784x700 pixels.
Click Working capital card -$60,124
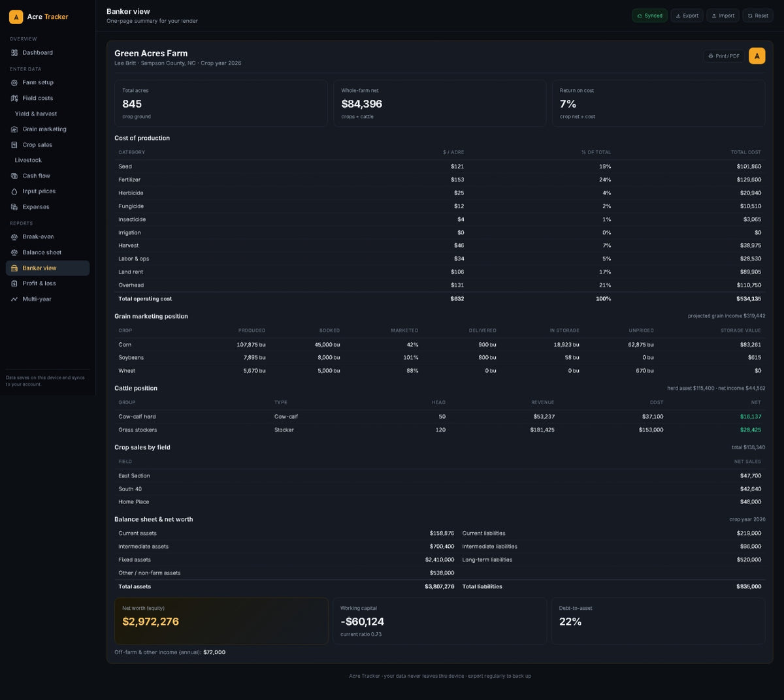[440, 621]
